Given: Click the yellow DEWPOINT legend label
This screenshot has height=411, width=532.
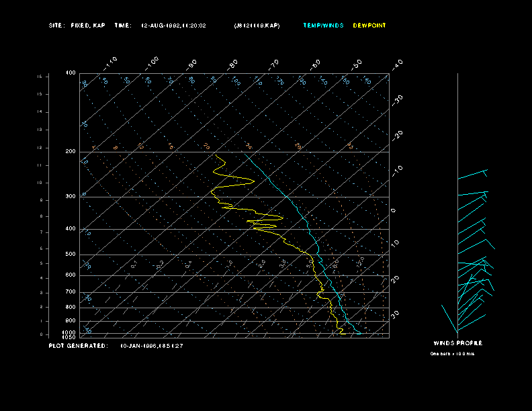Looking at the screenshot, I should coord(369,26).
